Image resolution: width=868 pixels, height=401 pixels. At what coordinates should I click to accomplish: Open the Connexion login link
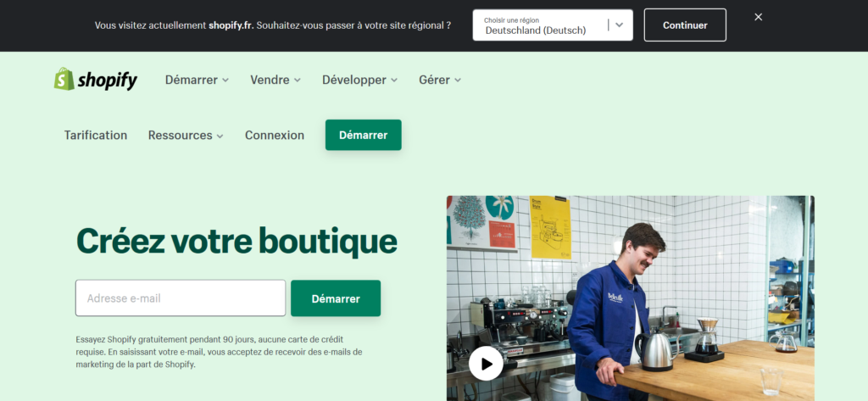pyautogui.click(x=275, y=135)
